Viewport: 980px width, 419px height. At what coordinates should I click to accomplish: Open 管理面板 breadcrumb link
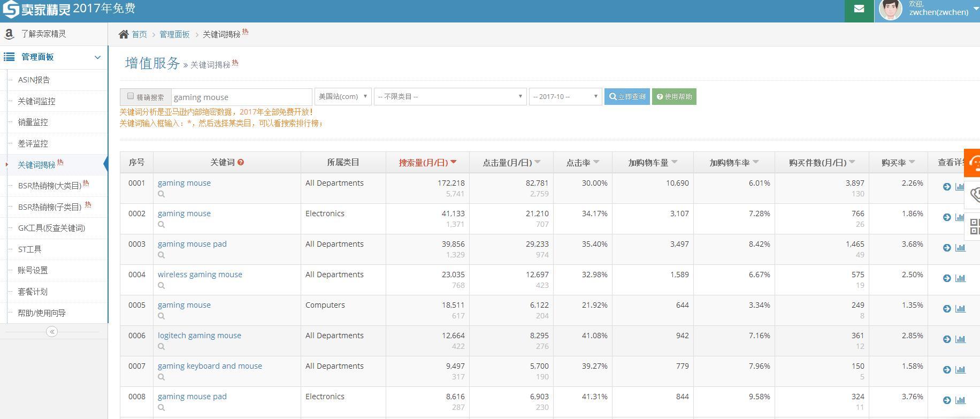pos(174,34)
